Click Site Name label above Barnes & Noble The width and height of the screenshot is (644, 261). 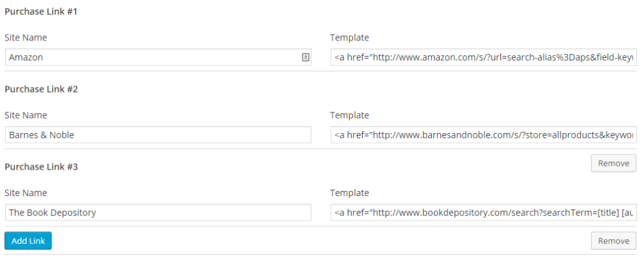pyautogui.click(x=26, y=115)
